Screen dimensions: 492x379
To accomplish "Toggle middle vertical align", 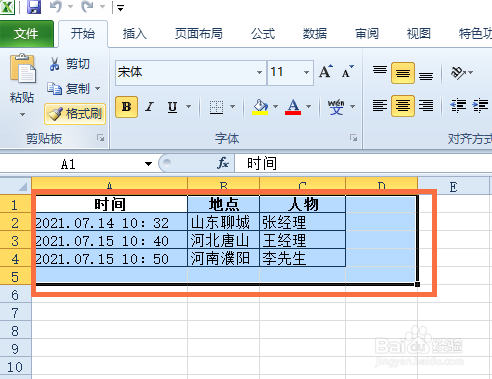I will pyautogui.click(x=403, y=72).
